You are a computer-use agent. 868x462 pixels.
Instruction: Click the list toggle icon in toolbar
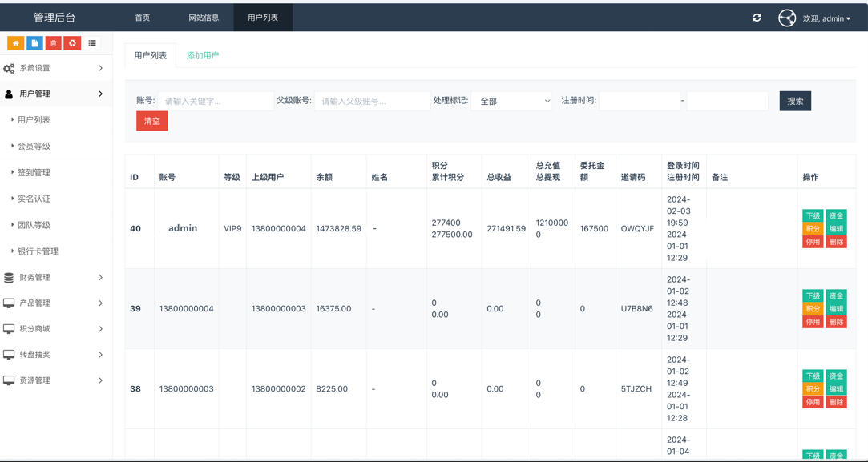click(91, 43)
